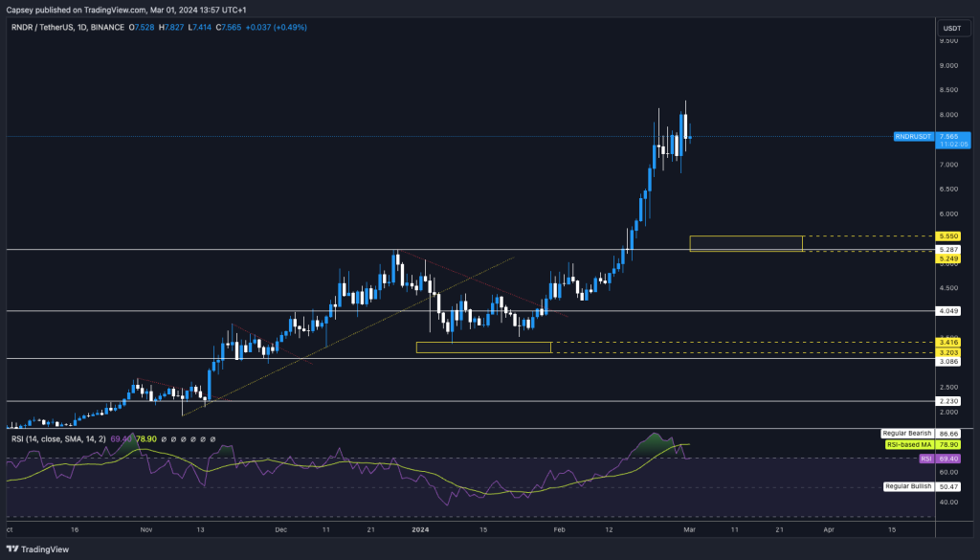Select the yellow rectangle zone near 5.287 line
The width and height of the screenshot is (980, 560).
[746, 244]
